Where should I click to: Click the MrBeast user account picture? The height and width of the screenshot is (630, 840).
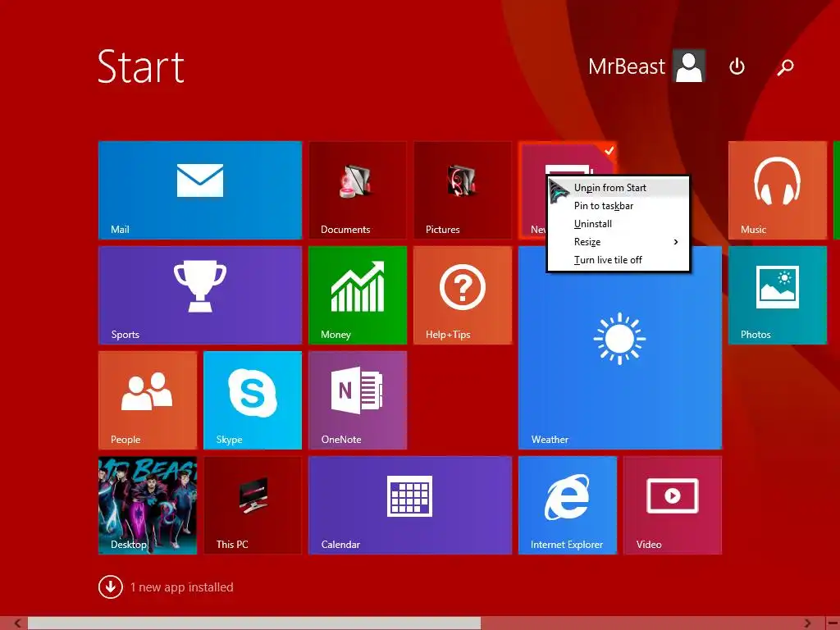click(689, 66)
